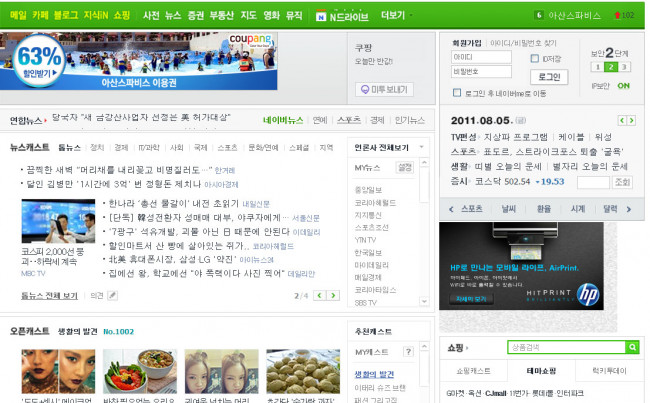650x403 pixels.
Task: Click the 의견 edit pencil icon
Action: coord(112,296)
